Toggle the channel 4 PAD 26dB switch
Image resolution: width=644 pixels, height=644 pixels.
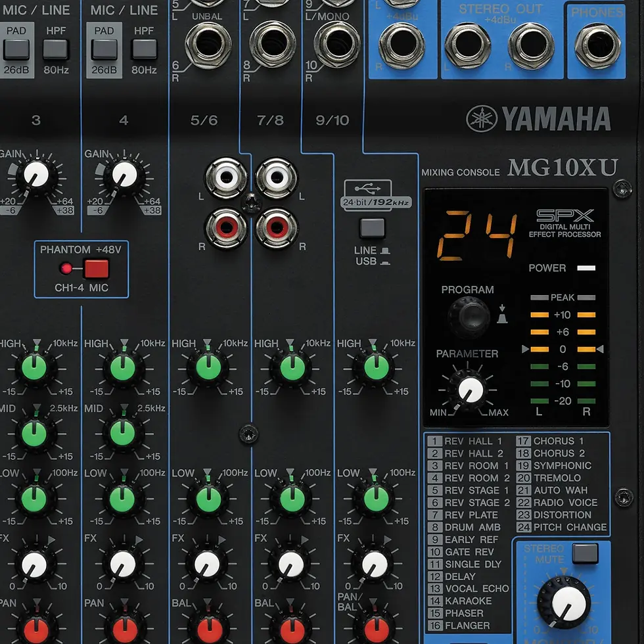pos(104,49)
